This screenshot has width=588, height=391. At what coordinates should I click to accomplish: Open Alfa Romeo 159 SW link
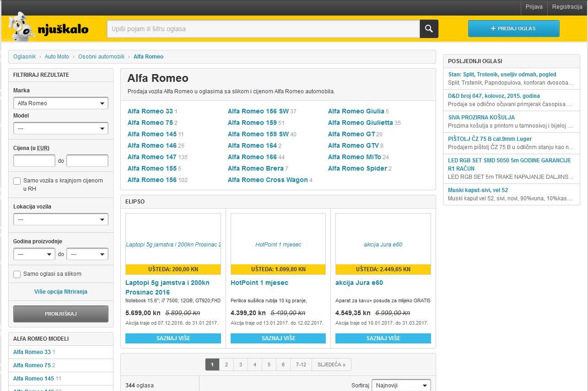pos(258,134)
